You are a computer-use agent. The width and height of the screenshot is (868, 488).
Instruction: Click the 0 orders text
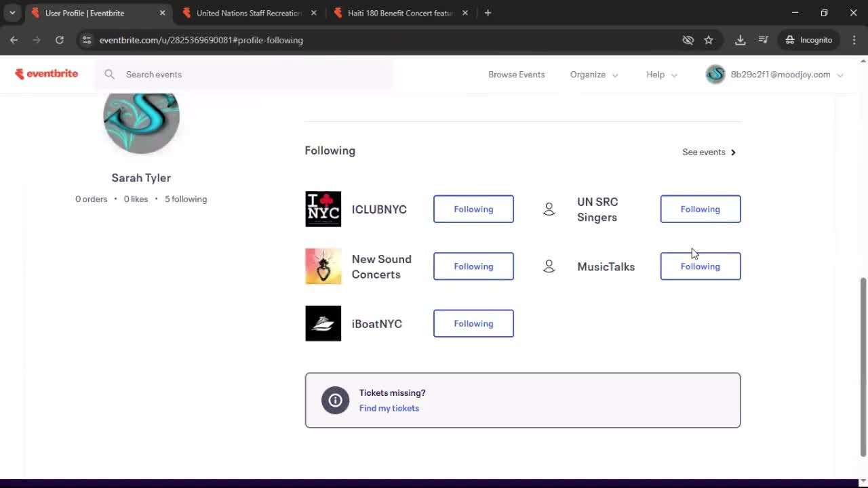coord(92,199)
